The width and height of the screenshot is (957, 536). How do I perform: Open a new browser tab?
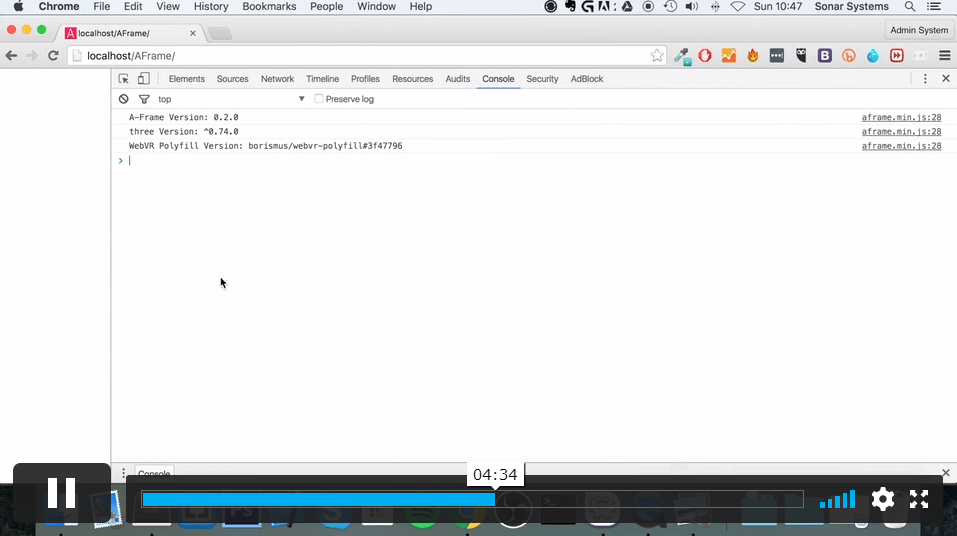220,34
